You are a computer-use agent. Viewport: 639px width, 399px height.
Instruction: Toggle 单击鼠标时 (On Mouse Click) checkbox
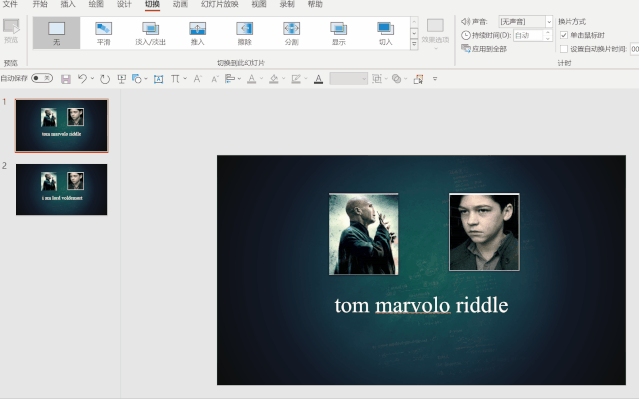564,35
